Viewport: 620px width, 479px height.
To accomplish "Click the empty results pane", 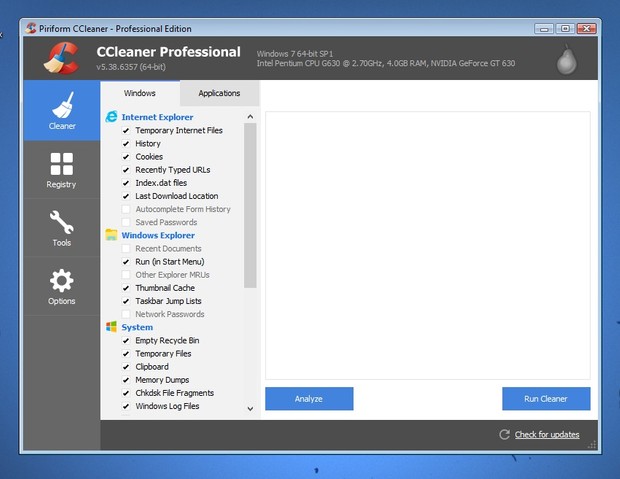I will pyautogui.click(x=428, y=246).
